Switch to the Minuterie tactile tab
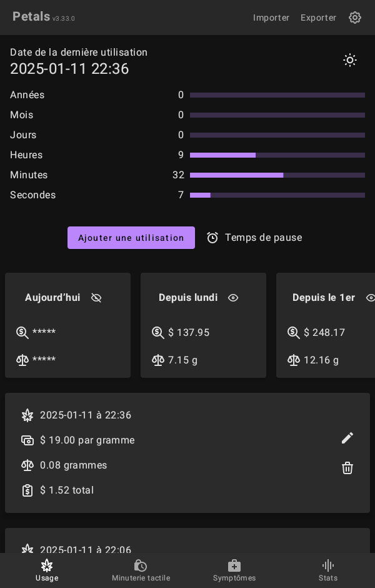The height and width of the screenshot is (588, 375). coord(141,570)
